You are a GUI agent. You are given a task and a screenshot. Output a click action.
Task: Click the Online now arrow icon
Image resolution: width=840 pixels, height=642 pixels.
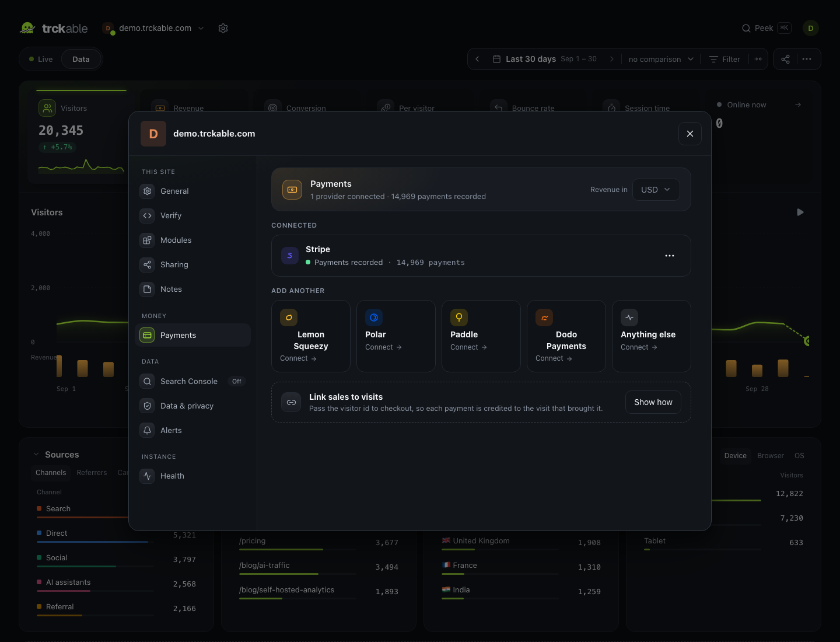click(x=798, y=104)
